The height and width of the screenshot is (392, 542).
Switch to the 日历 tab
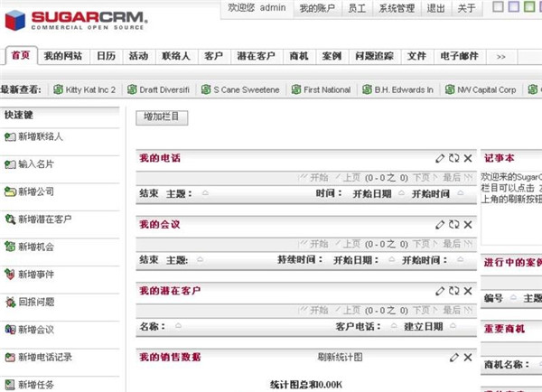coord(106,56)
